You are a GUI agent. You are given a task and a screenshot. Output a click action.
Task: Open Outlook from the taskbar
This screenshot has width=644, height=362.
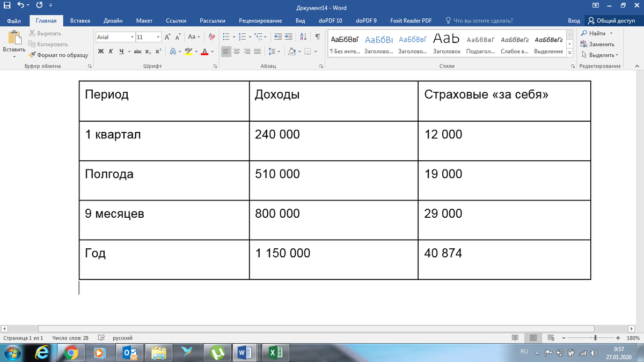tap(130, 352)
